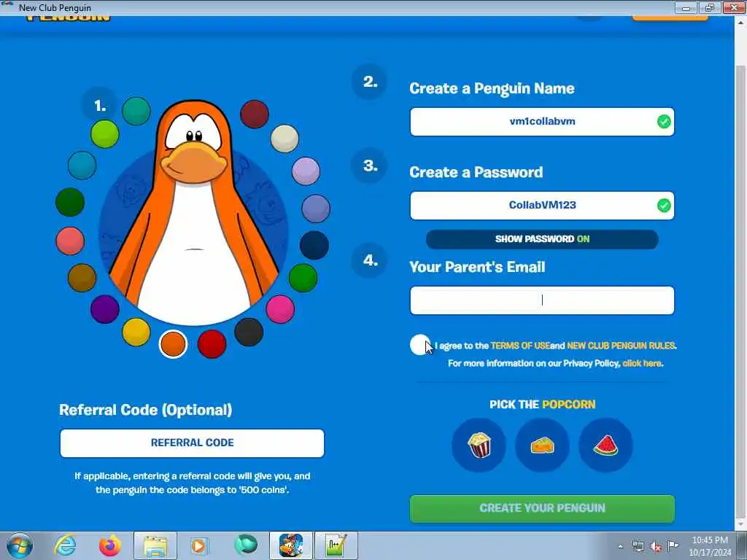Choose the purple penguin color
The height and width of the screenshot is (560, 747).
[105, 309]
